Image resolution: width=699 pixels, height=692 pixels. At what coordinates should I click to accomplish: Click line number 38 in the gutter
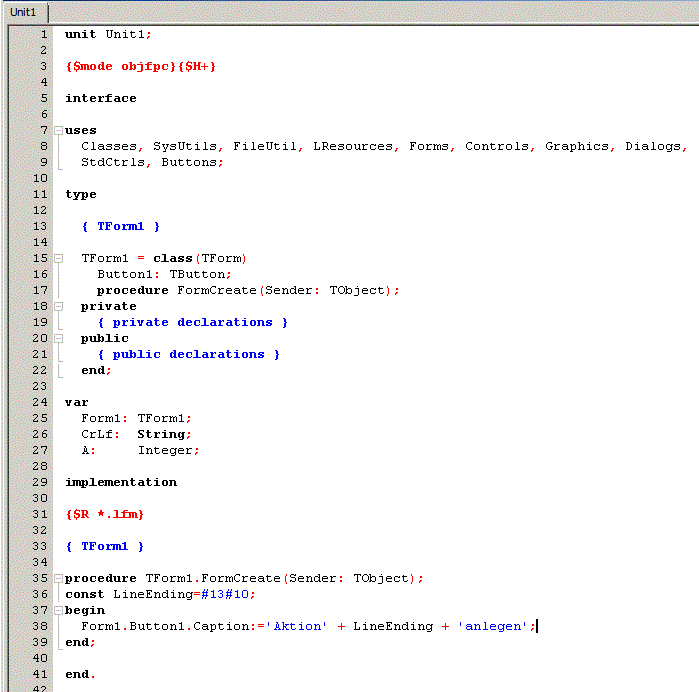[40, 626]
